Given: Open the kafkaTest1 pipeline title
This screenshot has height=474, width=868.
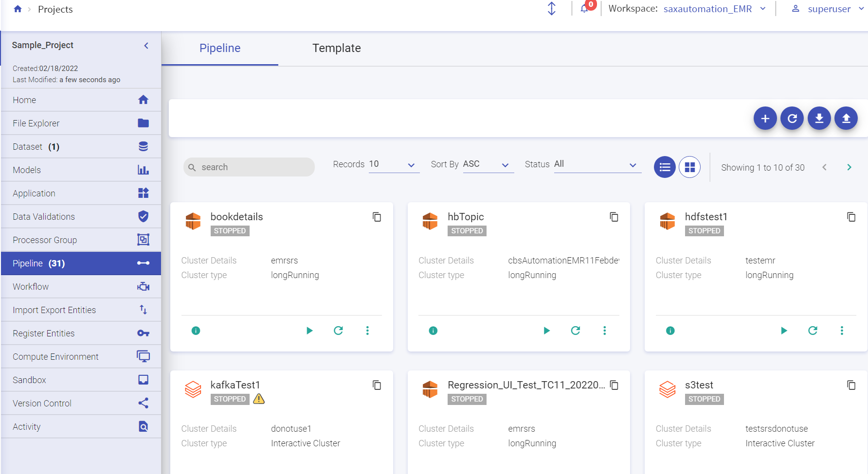Looking at the screenshot, I should coord(235,385).
